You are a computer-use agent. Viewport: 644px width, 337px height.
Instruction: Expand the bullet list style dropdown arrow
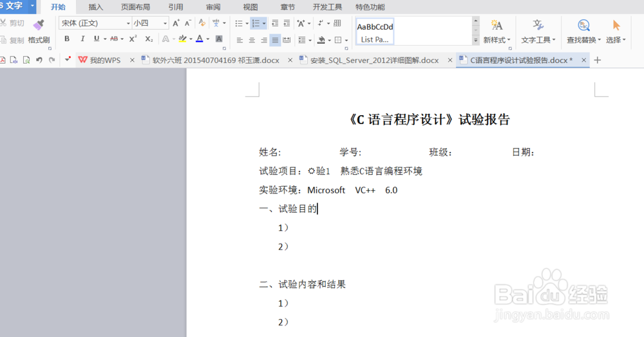(247, 23)
